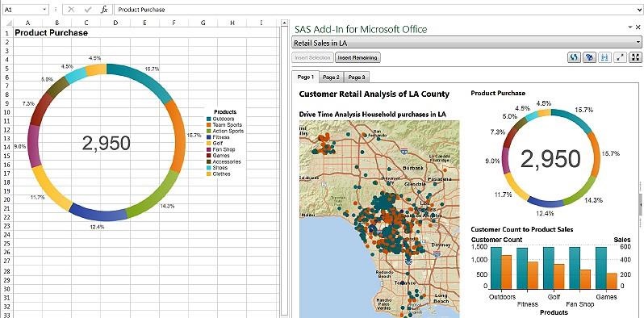The height and width of the screenshot is (318, 644).
Task: Click the Golf legend color swatch
Action: (209, 144)
